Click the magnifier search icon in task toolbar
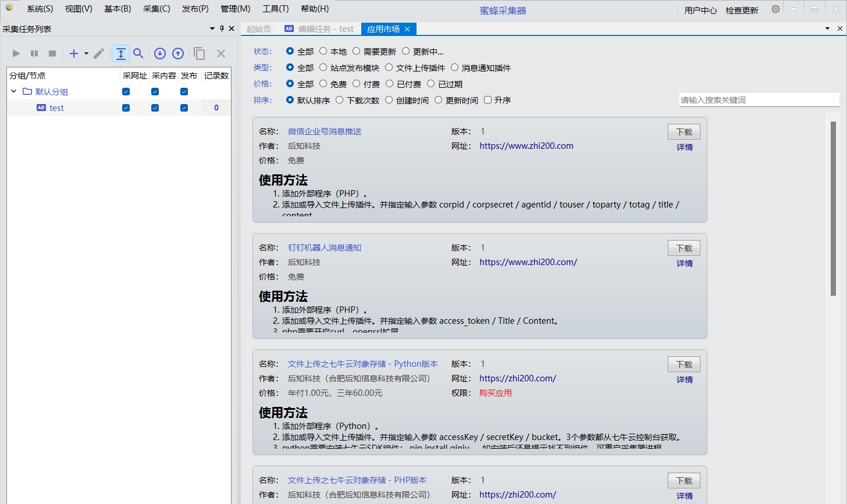Screen dimensions: 847x504 point(138,53)
